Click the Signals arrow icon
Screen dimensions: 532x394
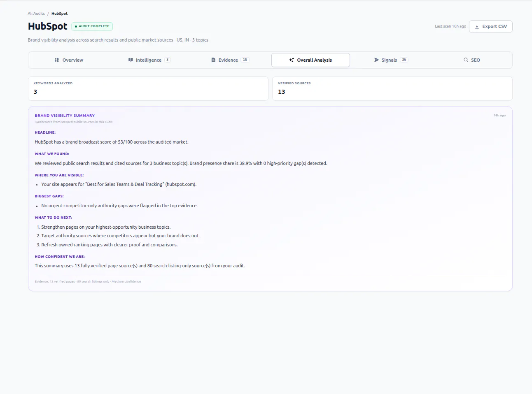pos(376,60)
